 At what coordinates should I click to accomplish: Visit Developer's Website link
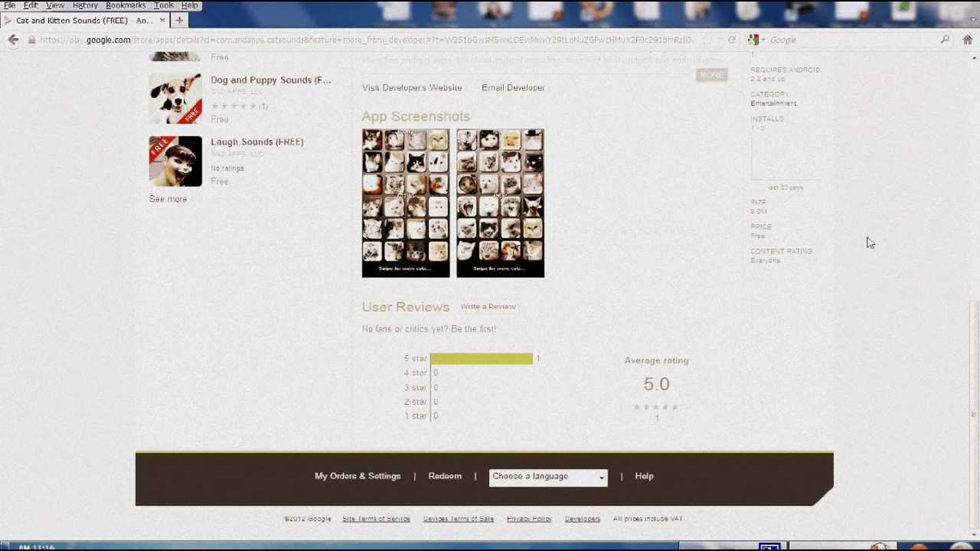click(412, 87)
